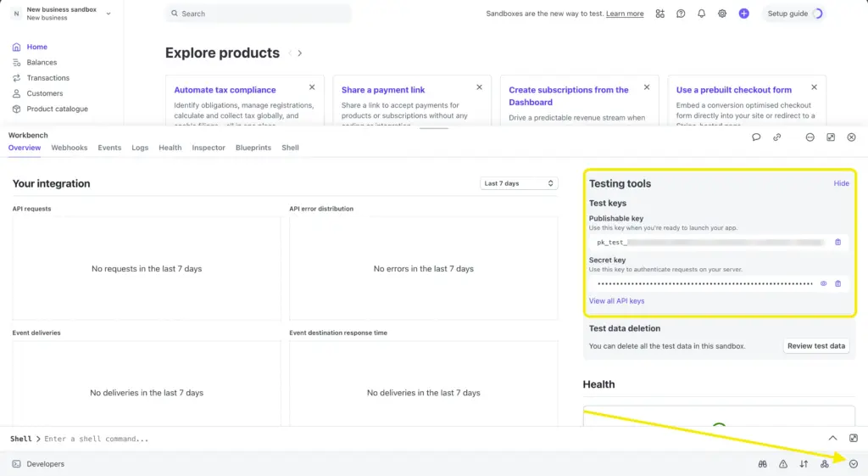Open the help question mark icon
This screenshot has height=476, width=868.
681,14
